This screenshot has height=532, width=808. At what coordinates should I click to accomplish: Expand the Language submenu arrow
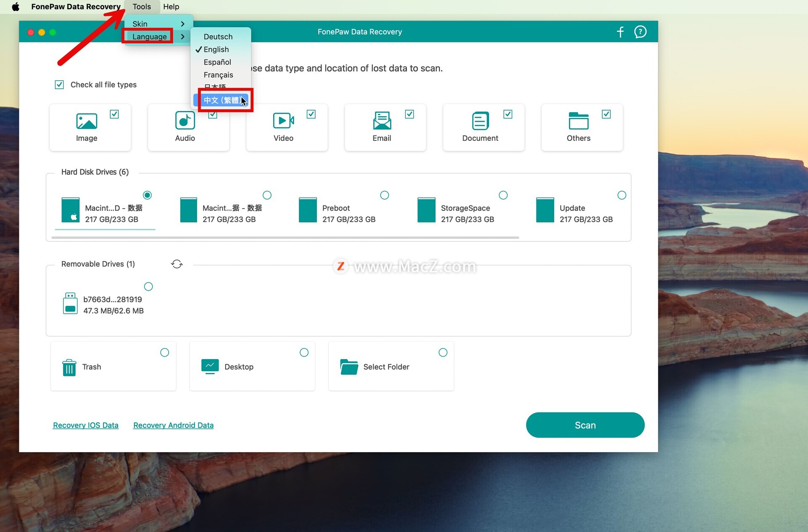183,37
